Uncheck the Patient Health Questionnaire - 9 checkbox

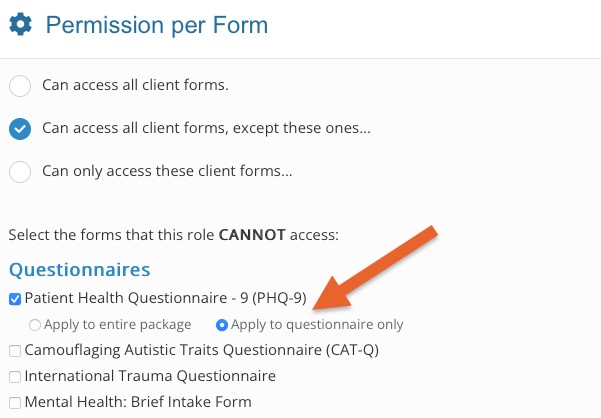click(15, 299)
